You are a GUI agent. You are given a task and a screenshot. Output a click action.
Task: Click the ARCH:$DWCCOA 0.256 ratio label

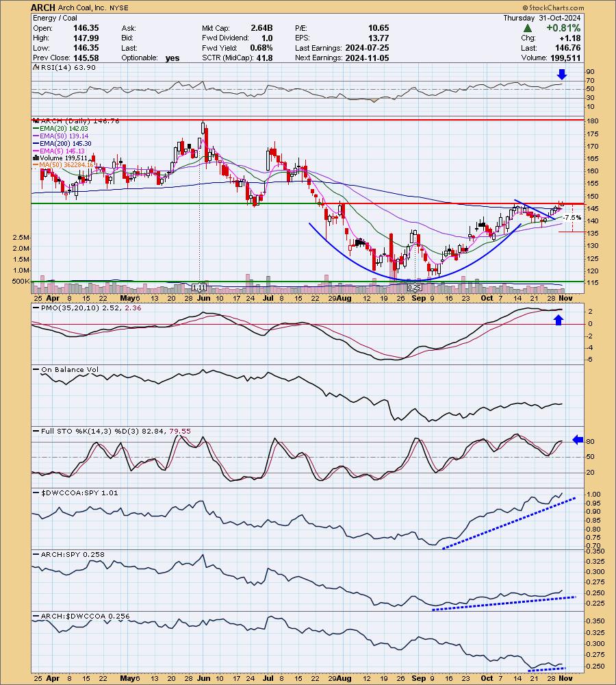point(85,616)
